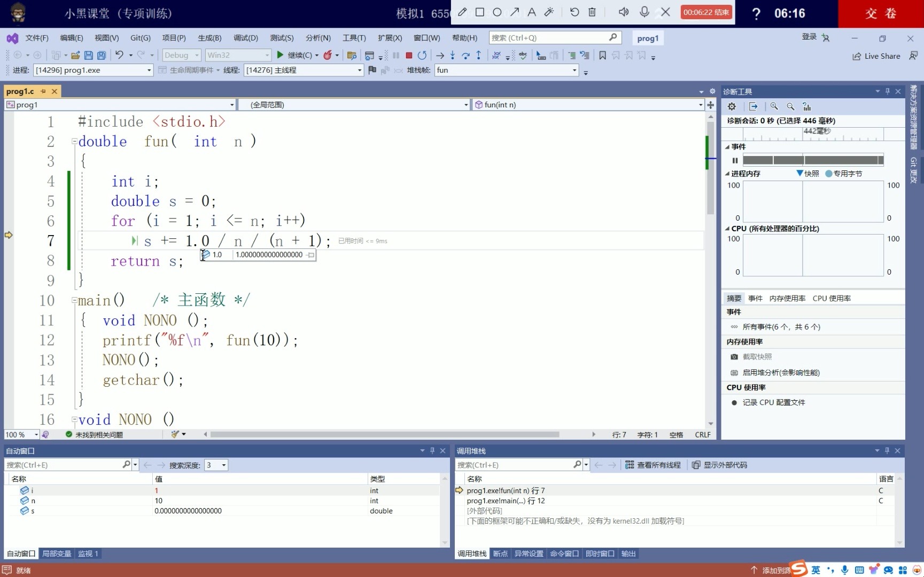Toggle Show External Code in call stack
The image size is (924, 577).
click(x=719, y=465)
